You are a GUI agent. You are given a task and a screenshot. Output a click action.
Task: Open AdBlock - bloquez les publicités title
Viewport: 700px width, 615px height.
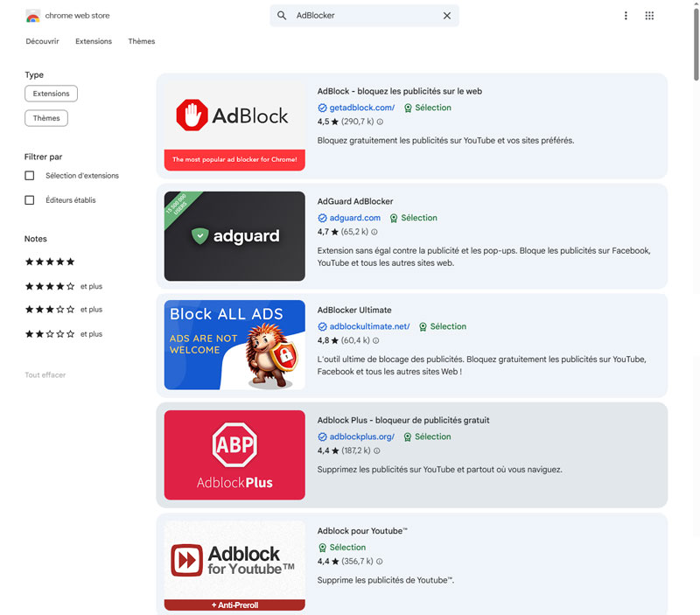point(400,91)
